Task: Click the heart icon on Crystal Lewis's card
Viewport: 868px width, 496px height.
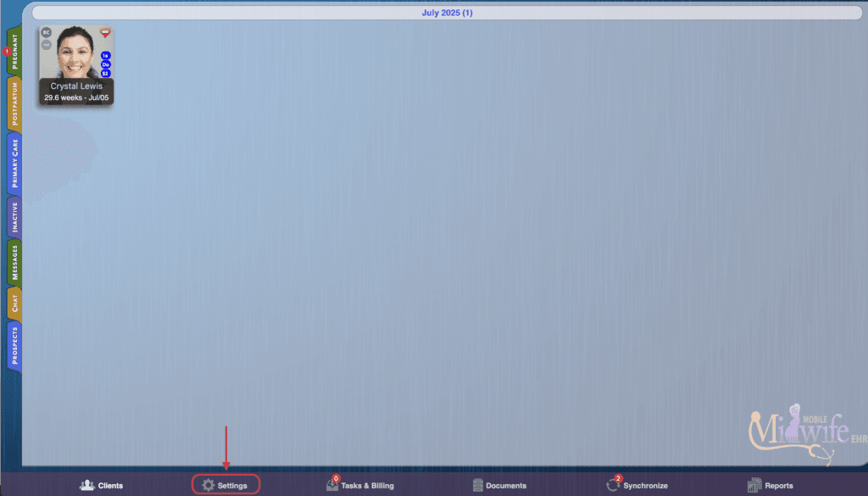Action: tap(105, 33)
